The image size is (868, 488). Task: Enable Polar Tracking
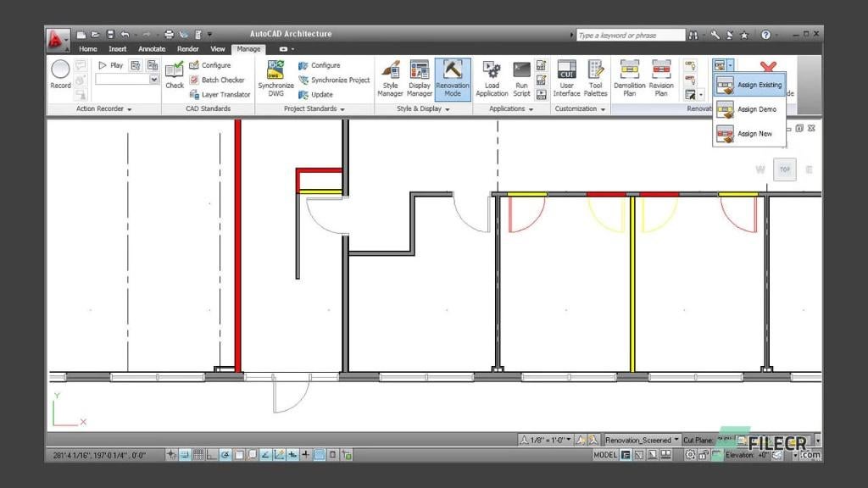point(224,454)
